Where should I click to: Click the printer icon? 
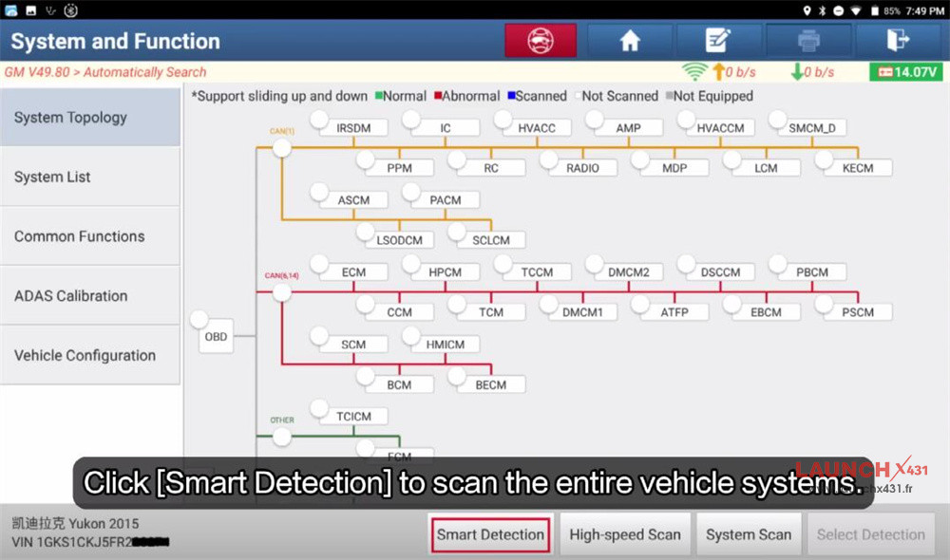click(x=808, y=40)
